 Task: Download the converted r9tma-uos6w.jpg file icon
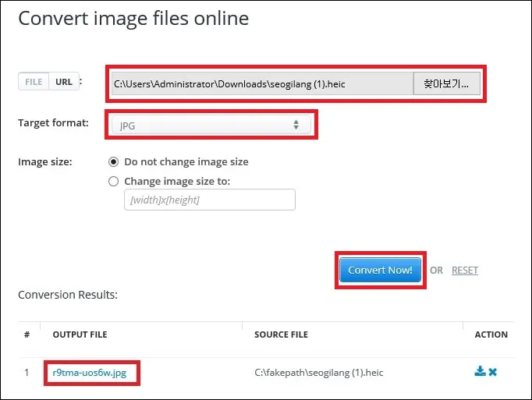click(480, 372)
